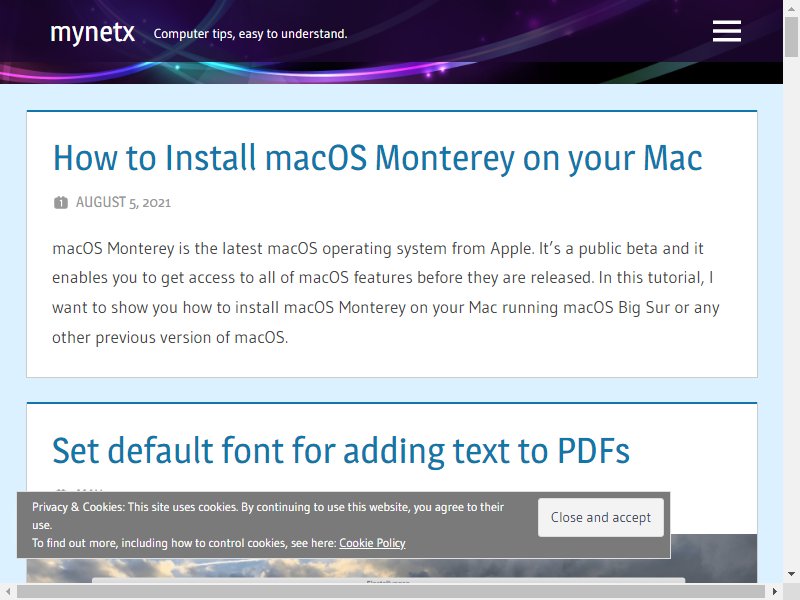Open the Cookie Policy link
This screenshot has height=600, width=800.
tap(372, 543)
